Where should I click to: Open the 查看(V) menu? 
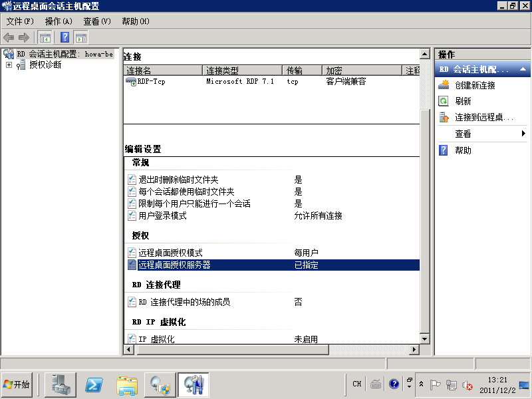[x=97, y=21]
